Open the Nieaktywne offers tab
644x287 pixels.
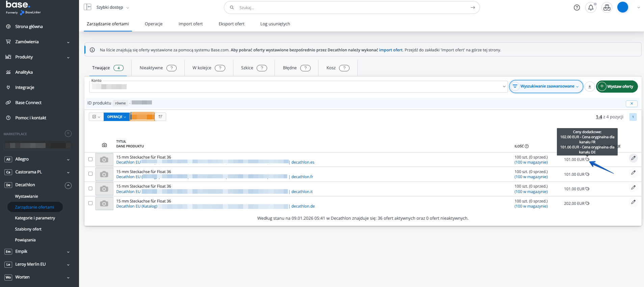point(158,68)
